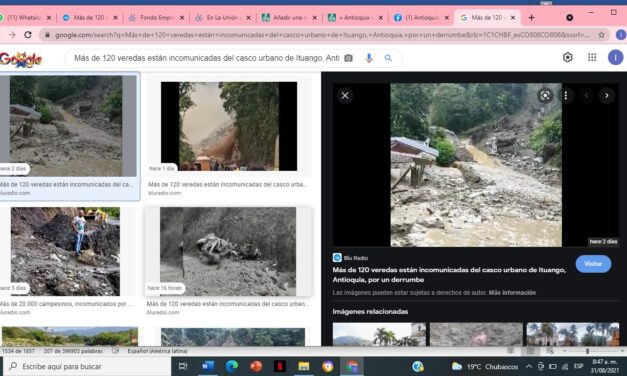This screenshot has width=627, height=376.
Task: Click the Windows taskbar search box
Action: (x=87, y=366)
